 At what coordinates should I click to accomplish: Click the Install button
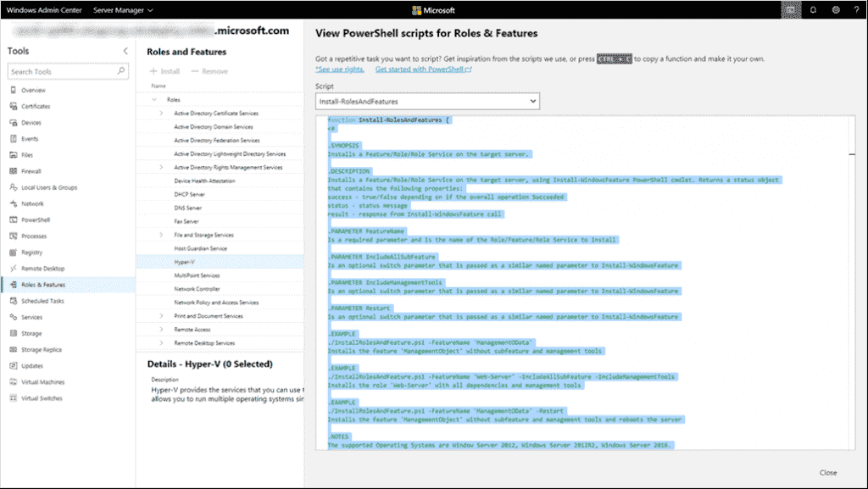[165, 71]
